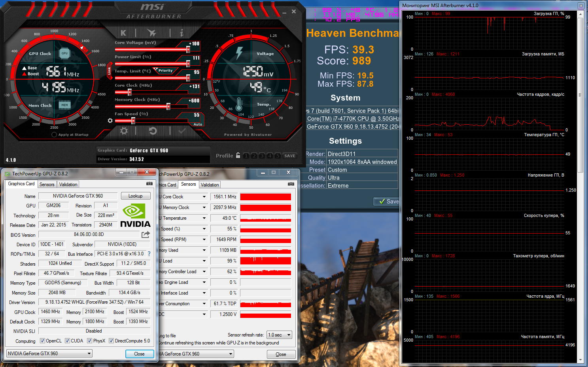Toggle the OpenCL checkbox

click(42, 340)
